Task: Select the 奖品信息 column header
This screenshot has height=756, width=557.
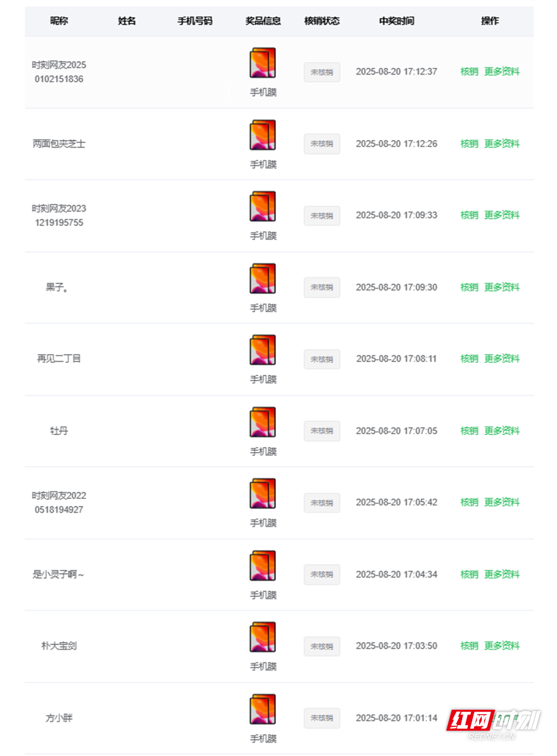Action: point(263,21)
